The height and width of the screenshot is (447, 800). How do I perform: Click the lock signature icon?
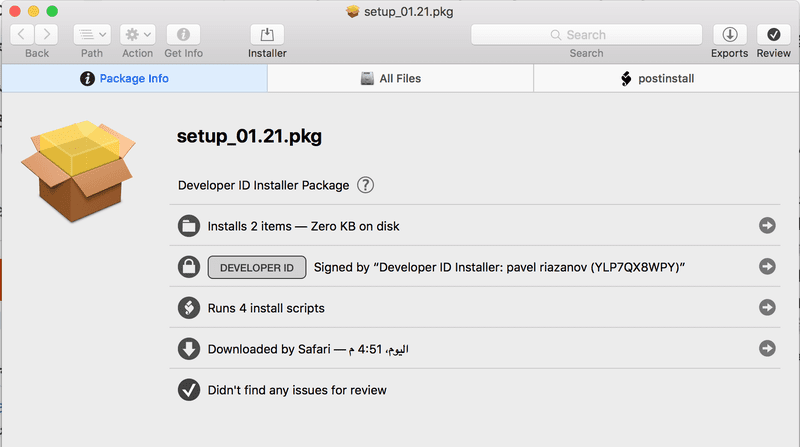point(189,267)
